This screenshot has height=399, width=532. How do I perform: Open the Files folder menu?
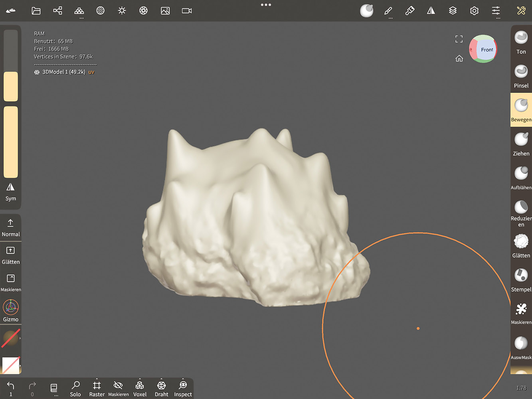36,11
